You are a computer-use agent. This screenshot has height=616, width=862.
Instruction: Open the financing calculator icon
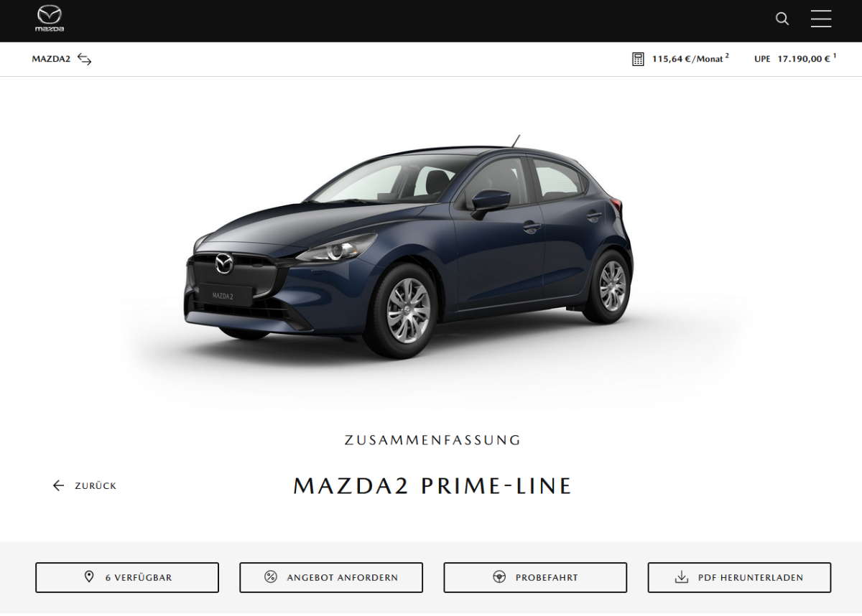coord(638,59)
